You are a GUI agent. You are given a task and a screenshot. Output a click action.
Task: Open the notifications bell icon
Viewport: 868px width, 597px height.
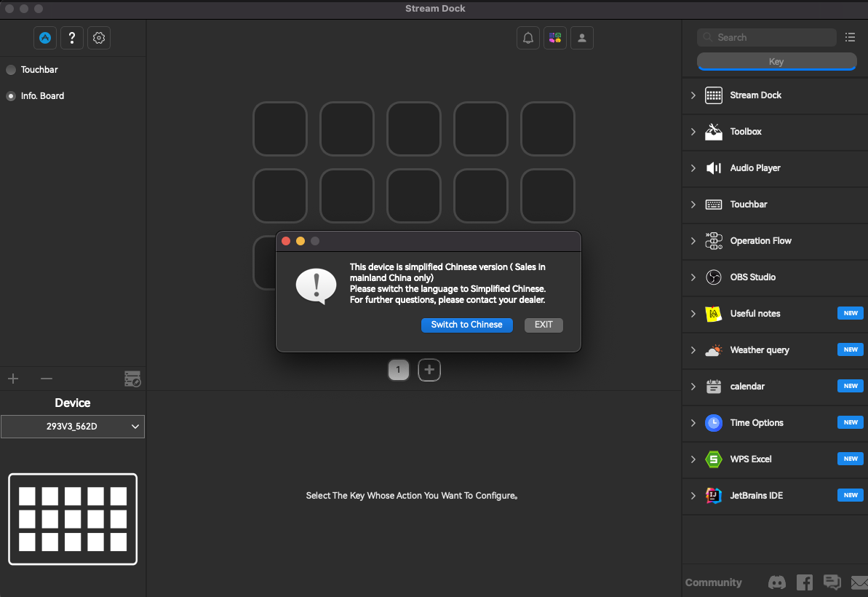pos(528,38)
